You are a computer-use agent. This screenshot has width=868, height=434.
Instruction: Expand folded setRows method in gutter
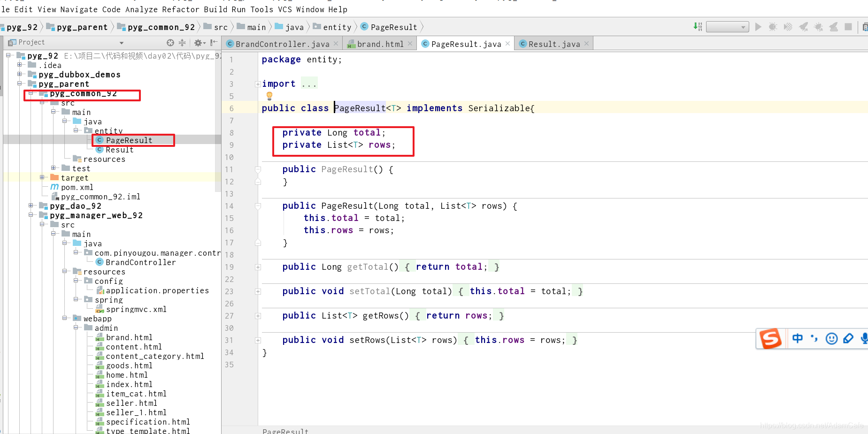pos(258,340)
